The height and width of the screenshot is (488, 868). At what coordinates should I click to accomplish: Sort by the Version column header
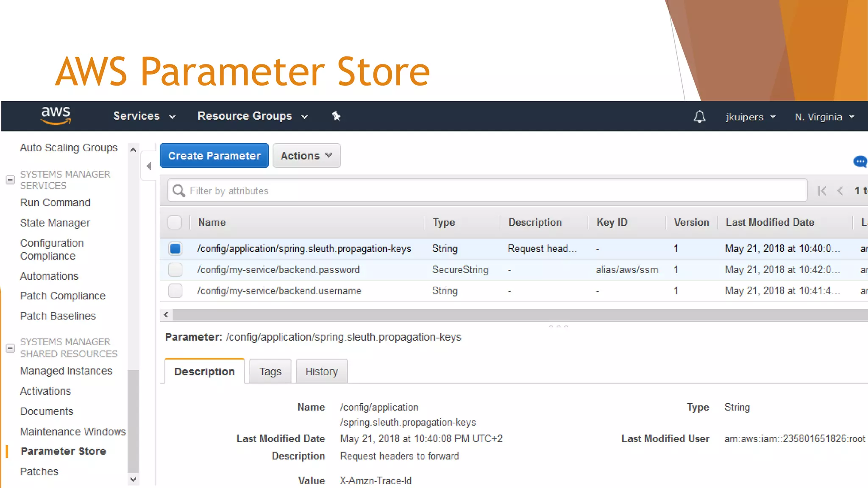coord(691,222)
